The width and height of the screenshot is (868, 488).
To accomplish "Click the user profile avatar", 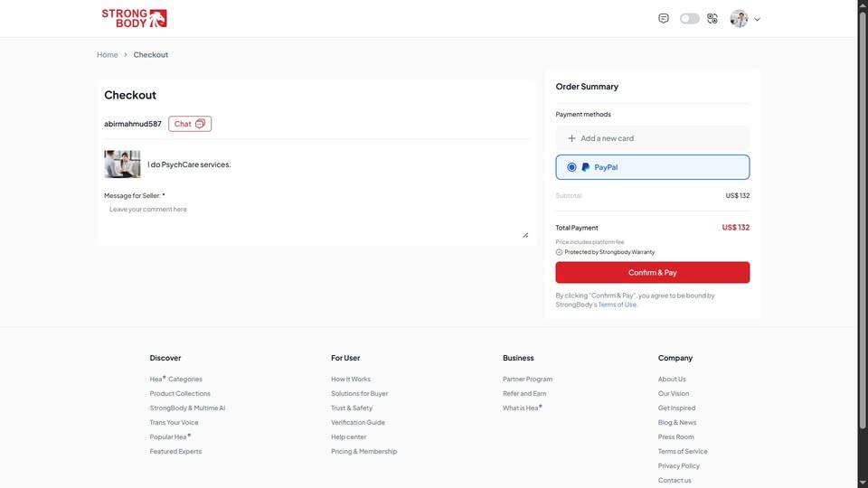I will click(x=739, y=18).
